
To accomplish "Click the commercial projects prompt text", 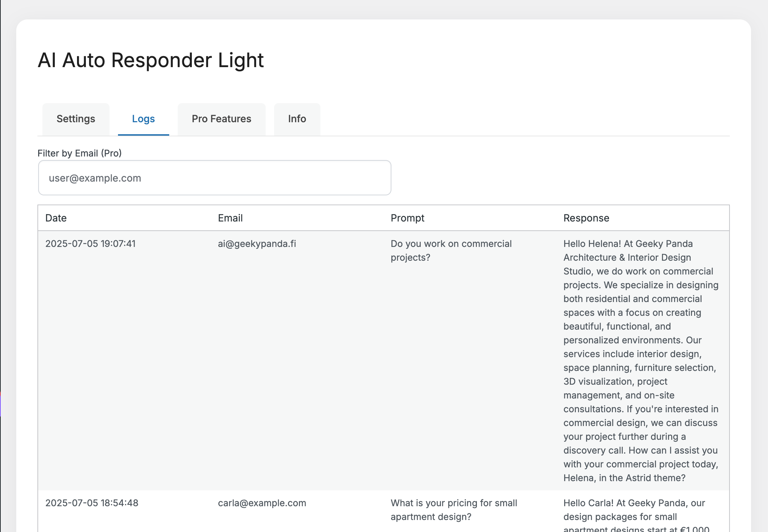I will [451, 250].
